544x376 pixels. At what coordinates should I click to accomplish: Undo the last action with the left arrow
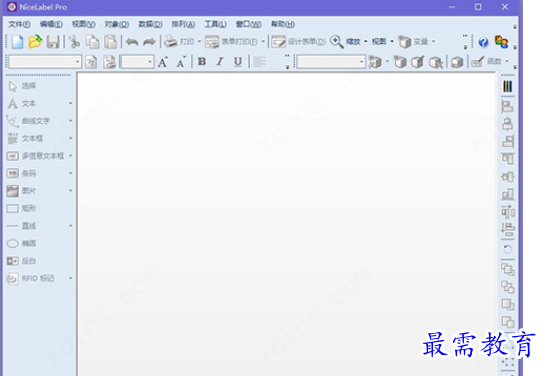point(132,42)
